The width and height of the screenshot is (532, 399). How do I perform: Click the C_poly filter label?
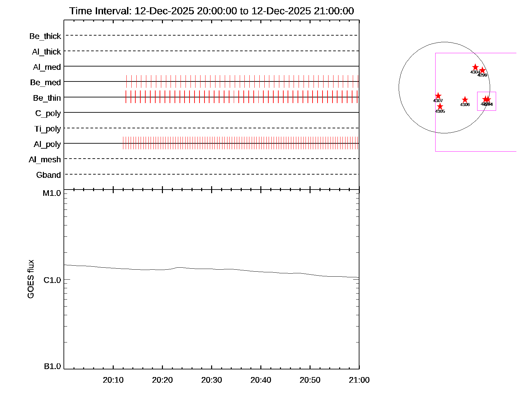pyautogui.click(x=48, y=113)
